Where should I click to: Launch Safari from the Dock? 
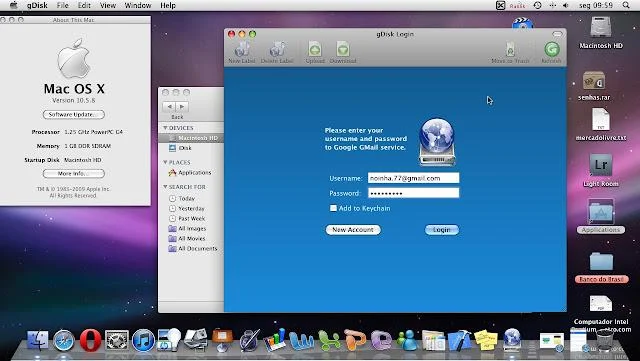click(64, 340)
